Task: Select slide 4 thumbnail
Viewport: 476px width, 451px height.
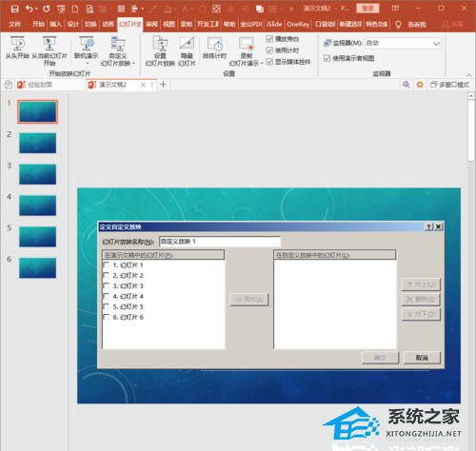Action: click(37, 206)
